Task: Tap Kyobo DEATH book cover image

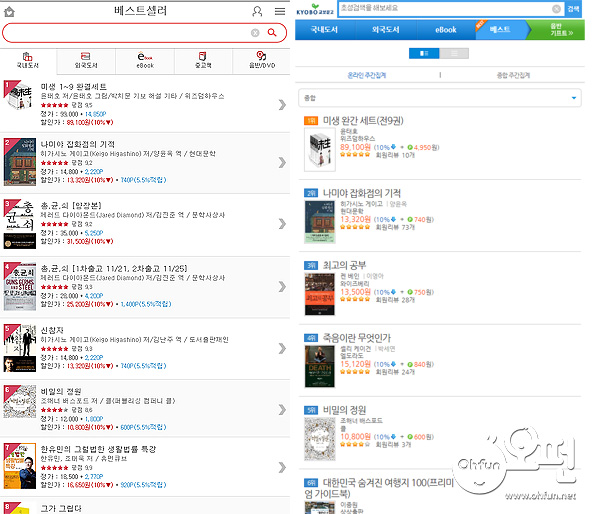Action: click(320, 367)
